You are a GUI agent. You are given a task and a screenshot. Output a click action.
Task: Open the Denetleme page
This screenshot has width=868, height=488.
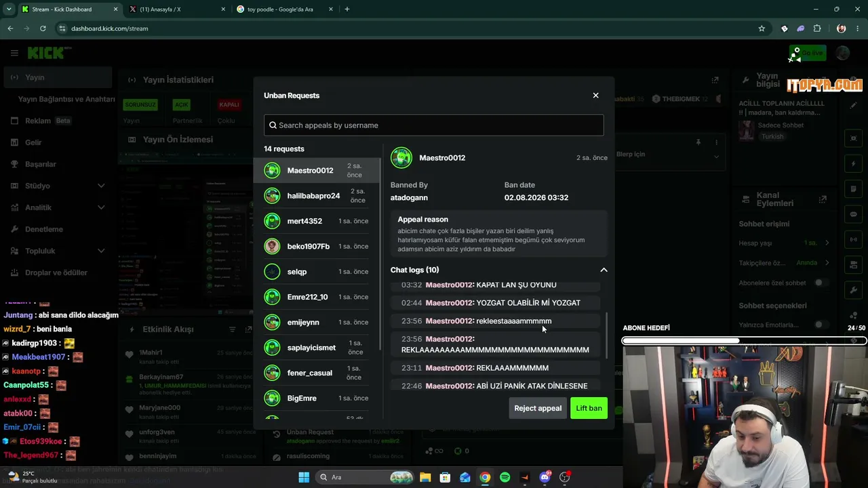(x=57, y=229)
